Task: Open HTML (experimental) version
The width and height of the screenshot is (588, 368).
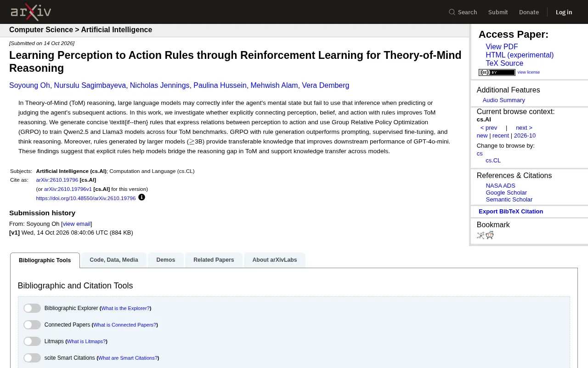Action: [x=520, y=55]
